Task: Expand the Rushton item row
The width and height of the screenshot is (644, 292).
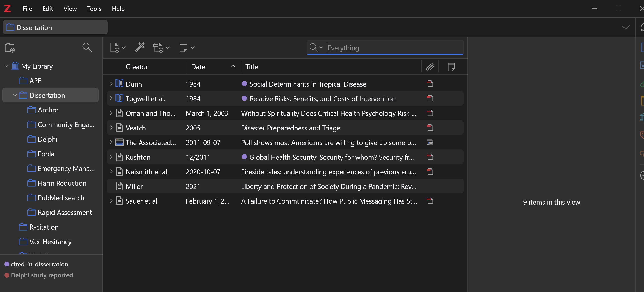Action: (x=111, y=157)
